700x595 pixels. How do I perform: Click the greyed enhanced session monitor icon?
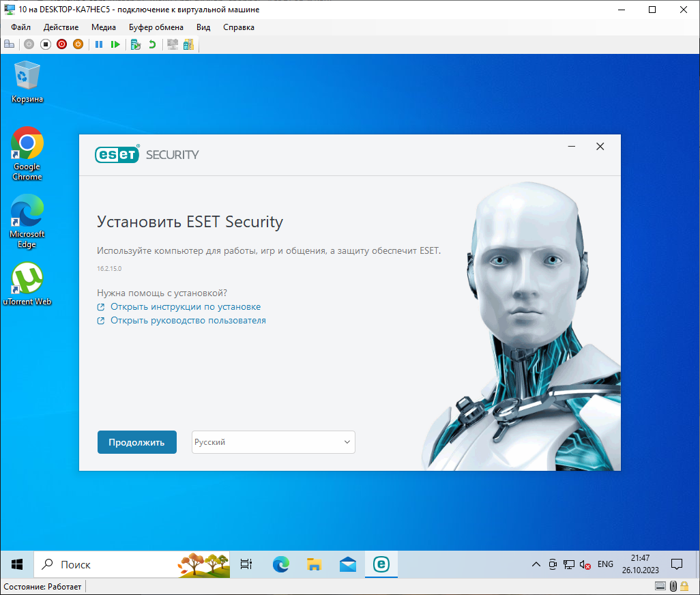[x=173, y=44]
